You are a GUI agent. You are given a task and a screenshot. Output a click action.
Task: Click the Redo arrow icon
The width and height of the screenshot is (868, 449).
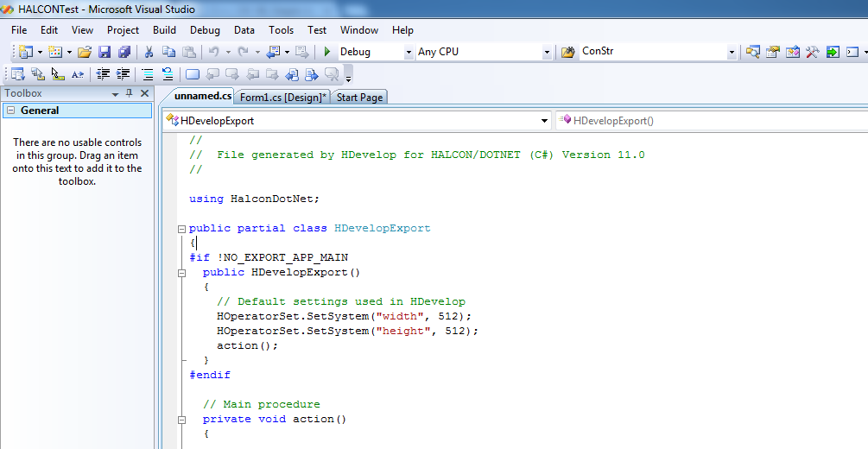tap(243, 52)
